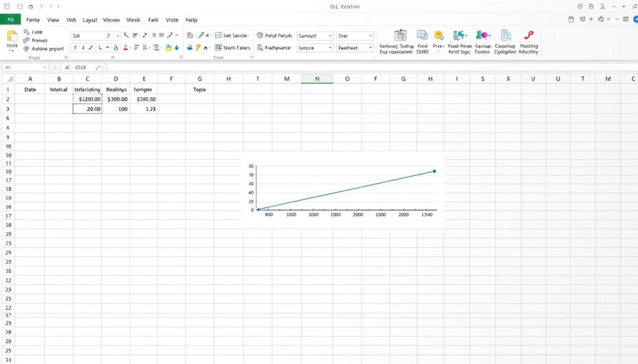Click the yellow fill highlight icon

pyautogui.click(x=168, y=47)
